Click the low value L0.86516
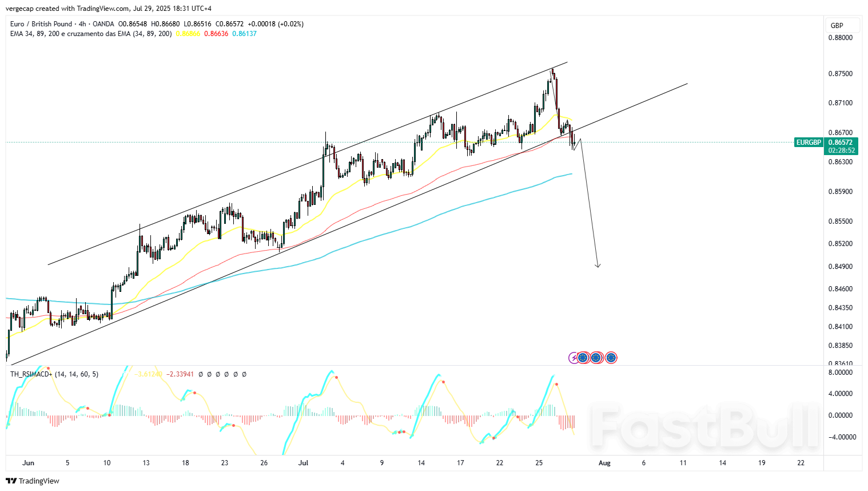Image resolution: width=868 pixels, height=491 pixels. (197, 24)
